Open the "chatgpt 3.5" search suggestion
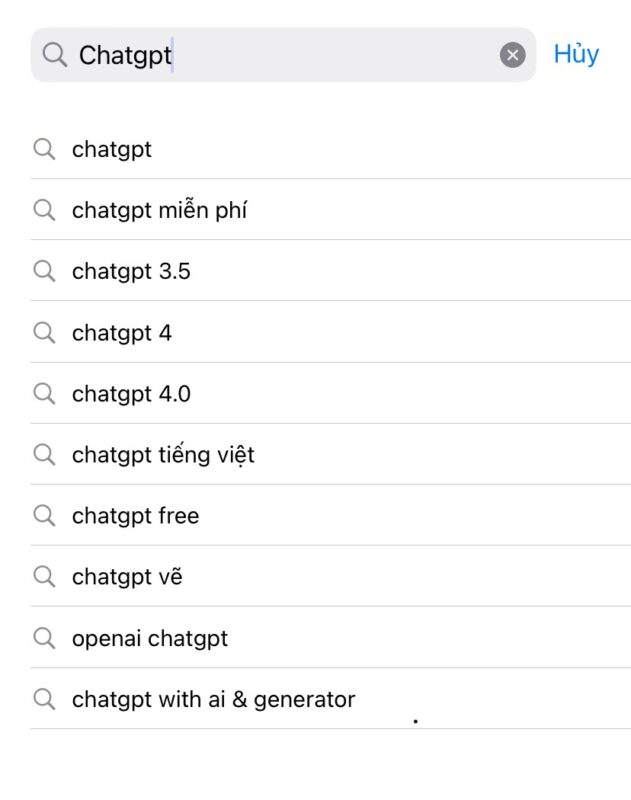This screenshot has height=800, width=631. (x=131, y=271)
